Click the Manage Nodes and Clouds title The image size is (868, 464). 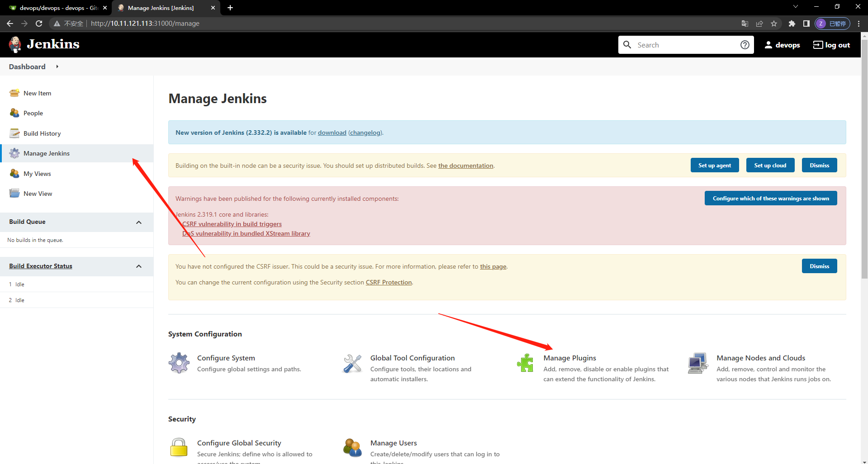coord(761,358)
